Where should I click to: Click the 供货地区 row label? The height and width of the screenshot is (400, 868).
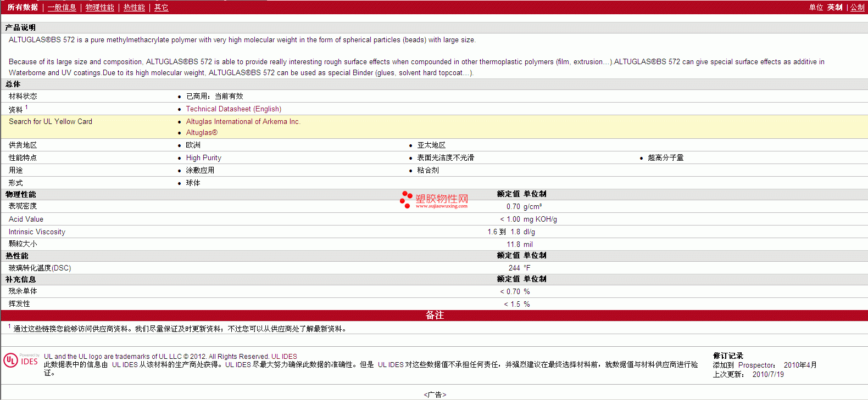(x=23, y=145)
